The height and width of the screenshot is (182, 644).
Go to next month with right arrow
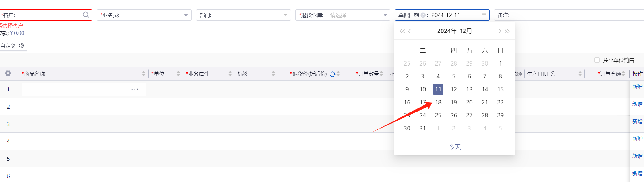point(500,31)
